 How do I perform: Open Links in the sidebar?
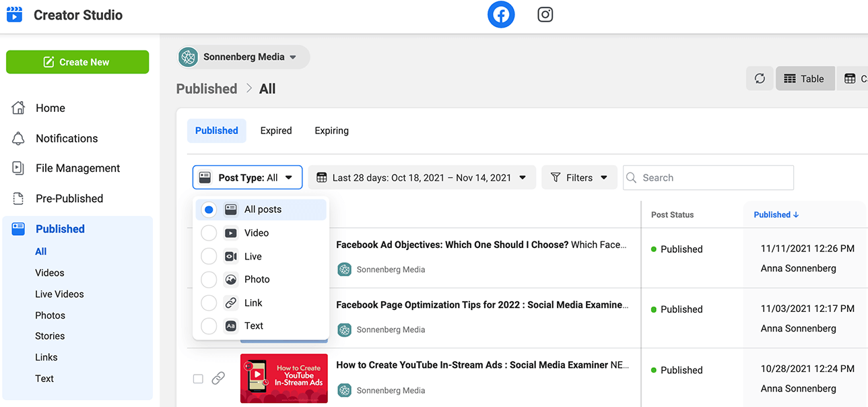click(x=46, y=358)
